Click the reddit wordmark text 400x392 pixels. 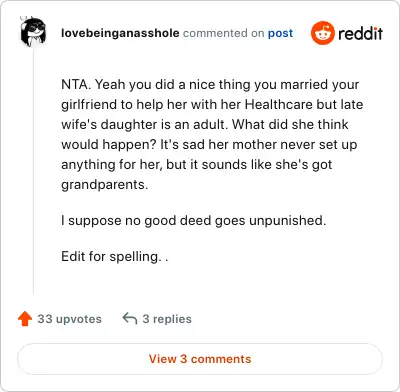point(360,33)
